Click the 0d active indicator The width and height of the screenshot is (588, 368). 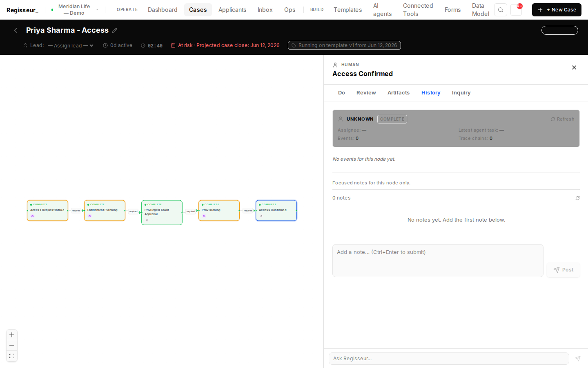coord(118,45)
